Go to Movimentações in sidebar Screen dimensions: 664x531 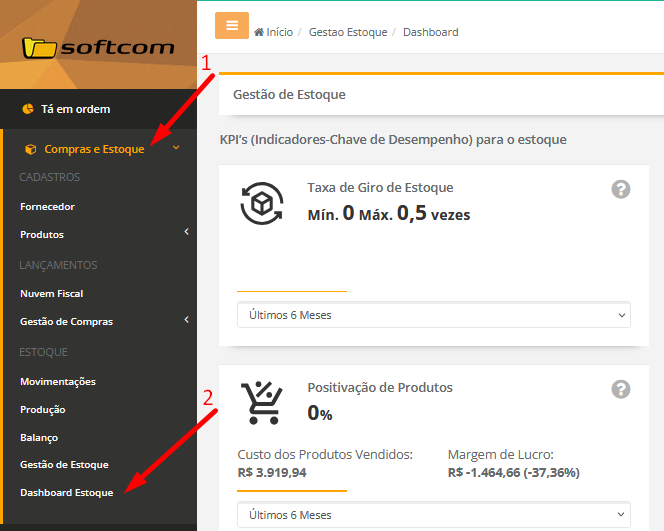tap(58, 381)
